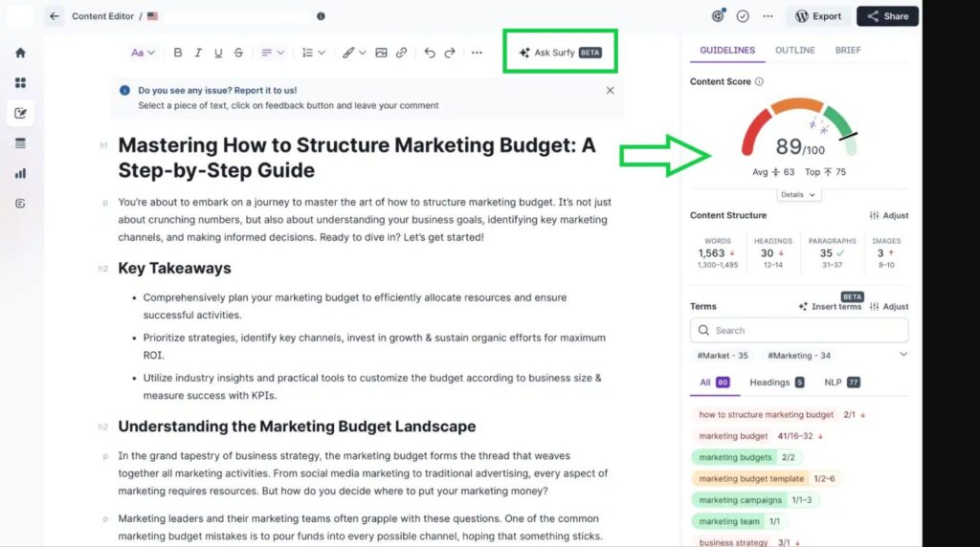
Task: Open the list type dropdown
Action: [314, 53]
